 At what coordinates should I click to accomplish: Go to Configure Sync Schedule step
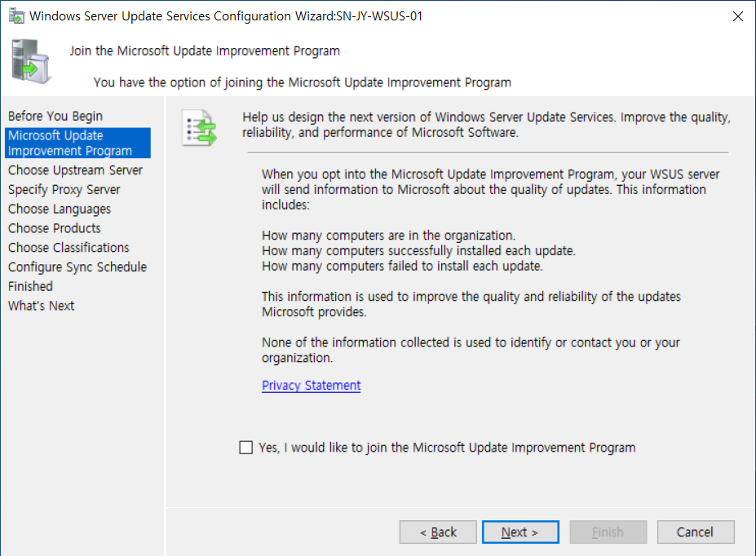(x=77, y=267)
